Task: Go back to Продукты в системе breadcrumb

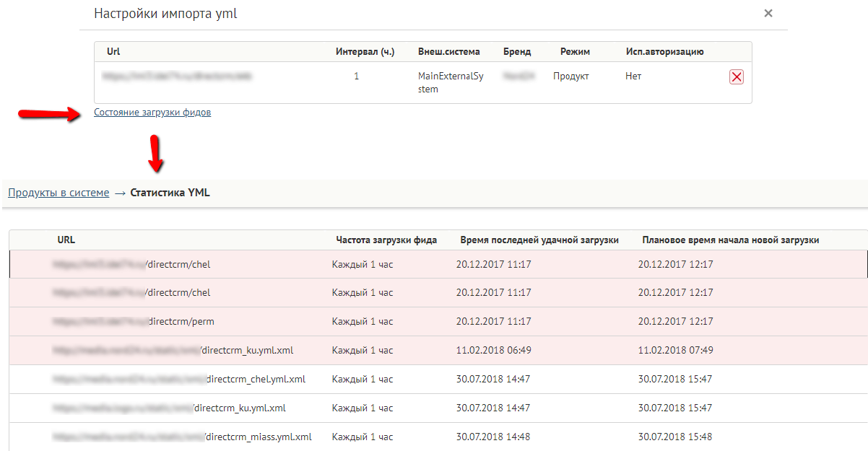Action: tap(58, 193)
